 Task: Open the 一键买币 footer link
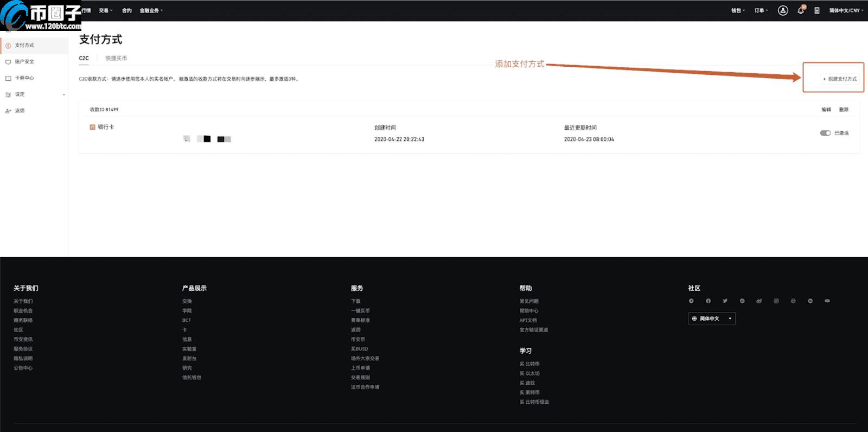click(360, 311)
